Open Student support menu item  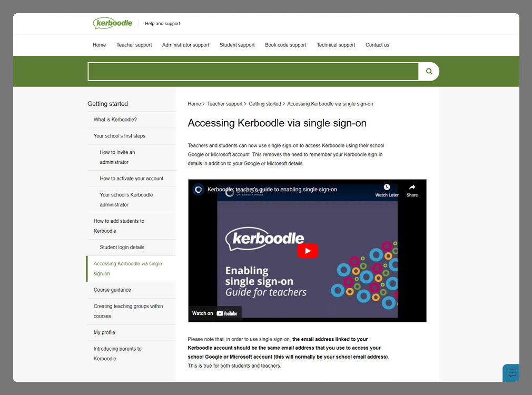coord(237,45)
